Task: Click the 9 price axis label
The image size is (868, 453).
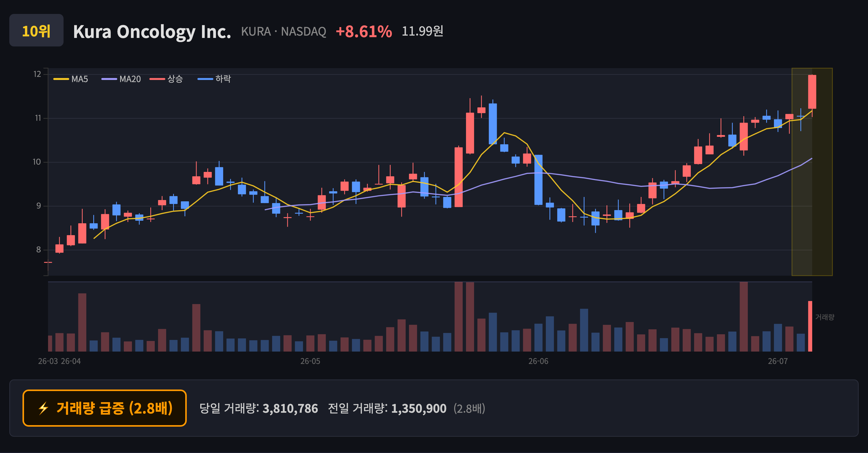Action: pos(39,206)
